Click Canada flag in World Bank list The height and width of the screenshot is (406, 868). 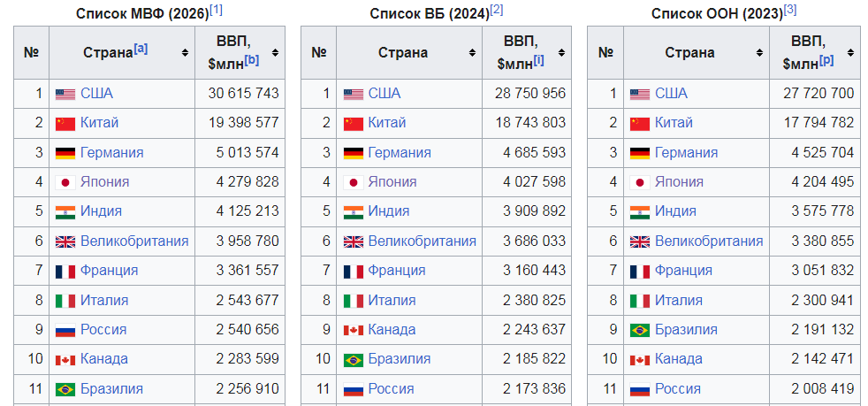pos(354,330)
